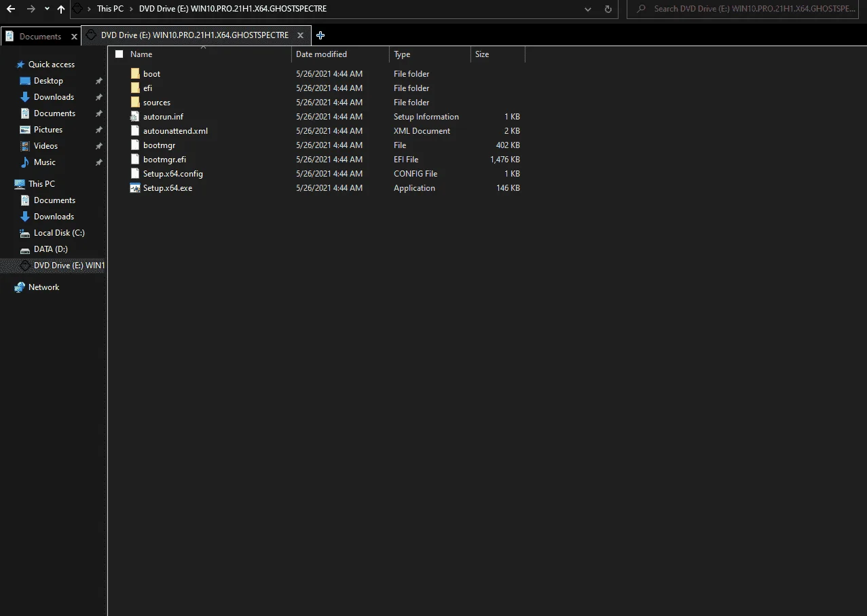The width and height of the screenshot is (867, 616).
Task: Open pinned Documents under Quick access
Action: pos(54,113)
